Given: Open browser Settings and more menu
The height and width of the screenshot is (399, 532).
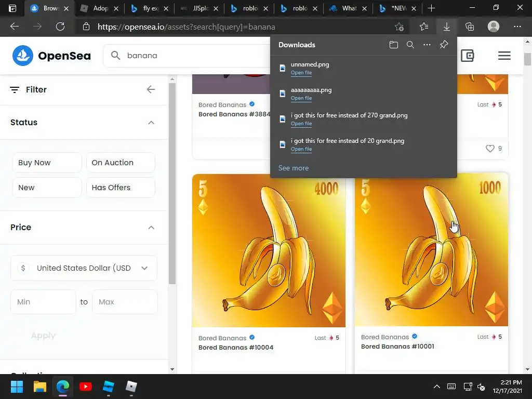Looking at the screenshot, I should pyautogui.click(x=517, y=26).
